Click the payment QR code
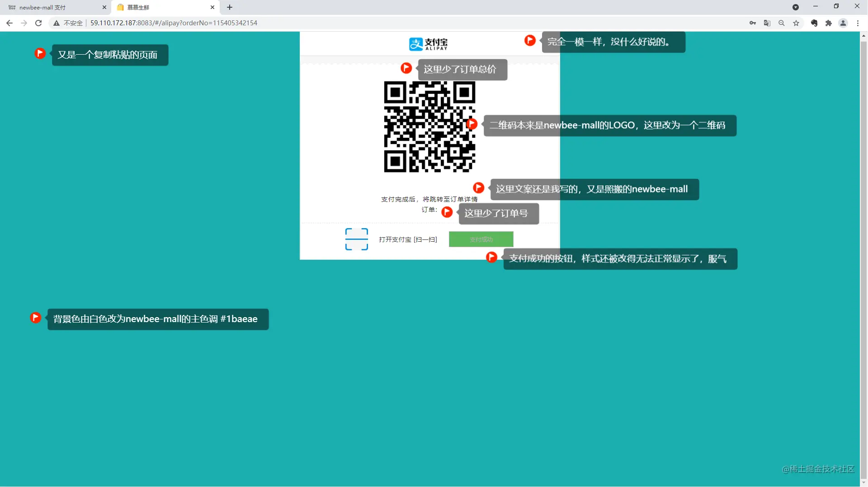 429,127
